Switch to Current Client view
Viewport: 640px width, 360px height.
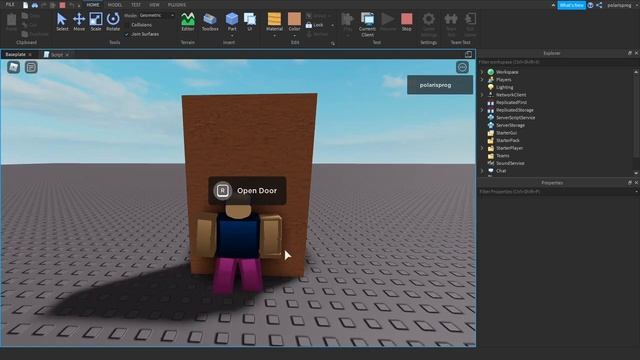coord(367,24)
